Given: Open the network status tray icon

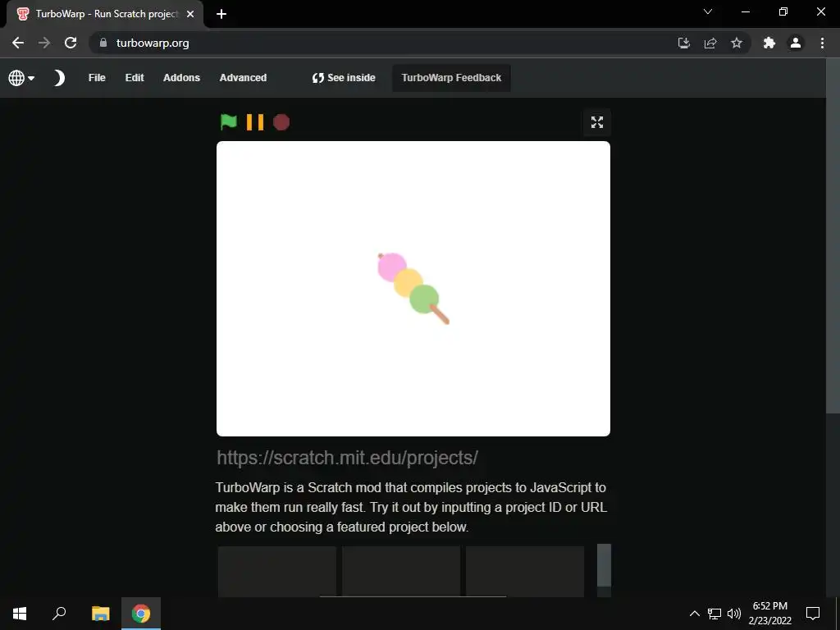Looking at the screenshot, I should [714, 614].
